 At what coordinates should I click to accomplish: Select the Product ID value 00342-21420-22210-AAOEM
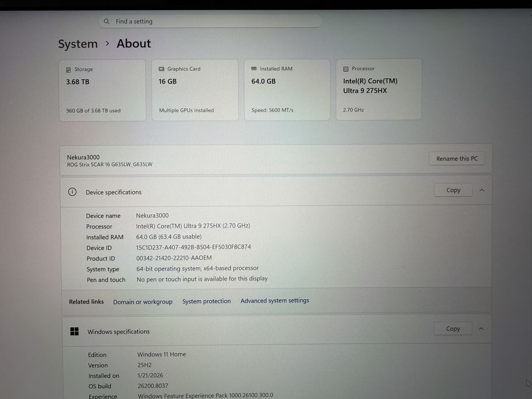(174, 258)
